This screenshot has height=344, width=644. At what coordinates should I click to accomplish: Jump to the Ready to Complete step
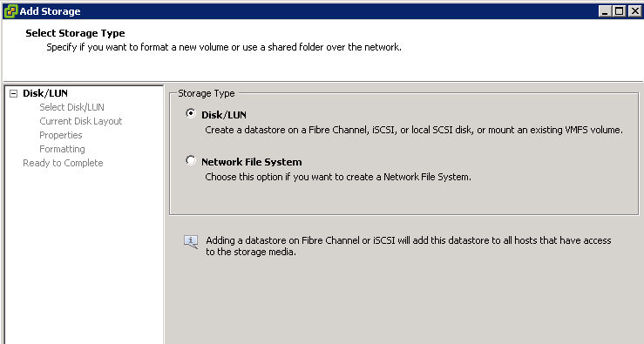(x=63, y=163)
